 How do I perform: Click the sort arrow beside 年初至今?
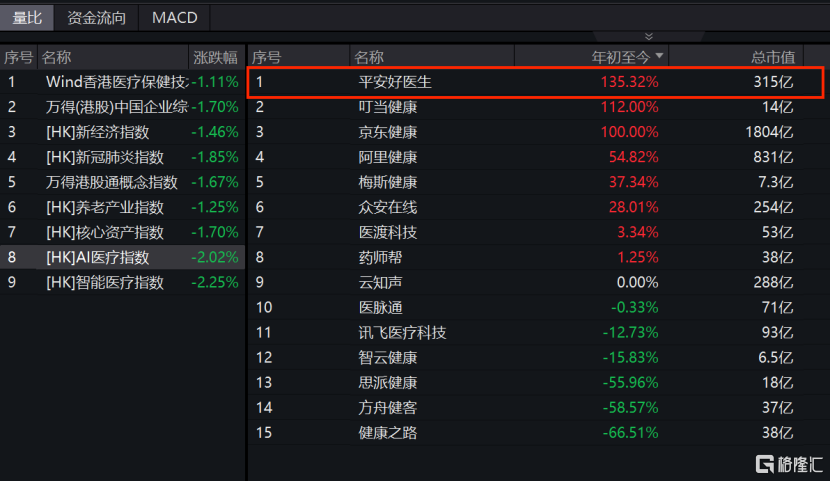click(659, 57)
